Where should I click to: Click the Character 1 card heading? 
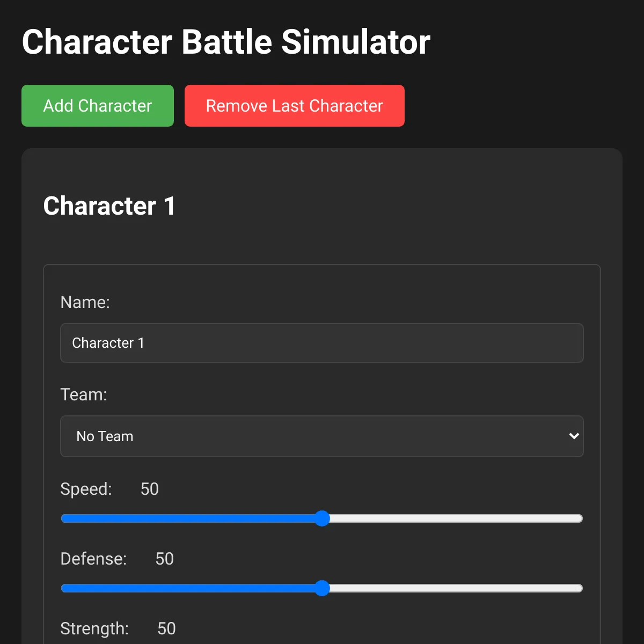coord(109,206)
